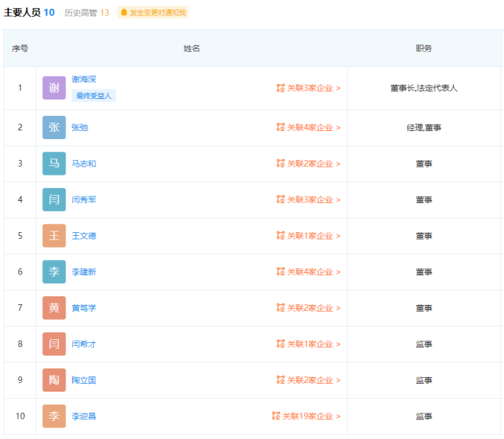Image resolution: width=504 pixels, height=439 pixels.
Task: Click 闫希才's red avatar icon
Action: coord(54,344)
